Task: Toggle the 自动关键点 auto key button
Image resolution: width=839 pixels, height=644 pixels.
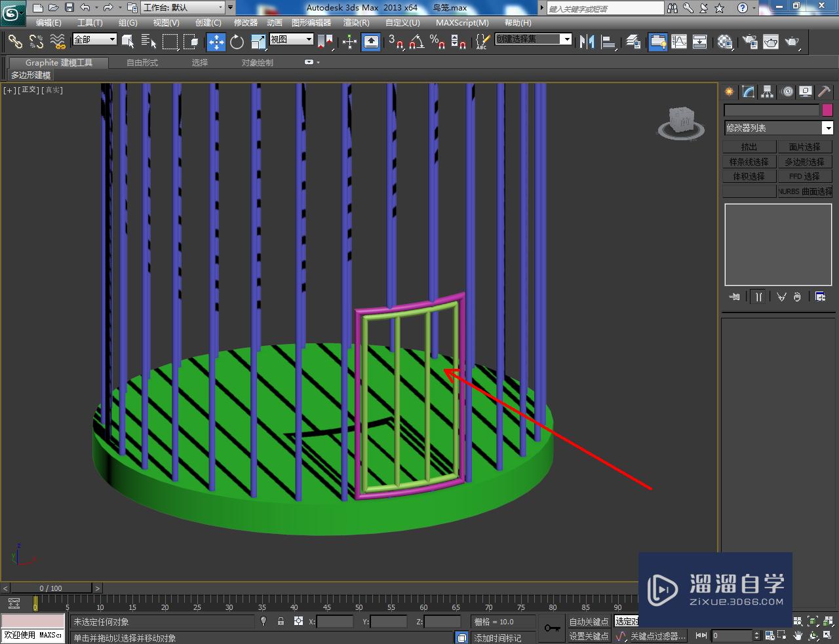Action: coord(589,621)
